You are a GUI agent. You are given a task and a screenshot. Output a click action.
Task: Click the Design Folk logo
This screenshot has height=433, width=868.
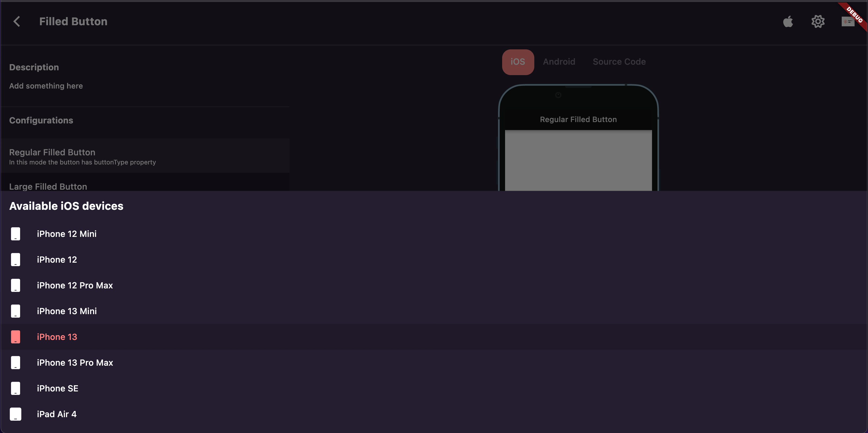coord(848,21)
